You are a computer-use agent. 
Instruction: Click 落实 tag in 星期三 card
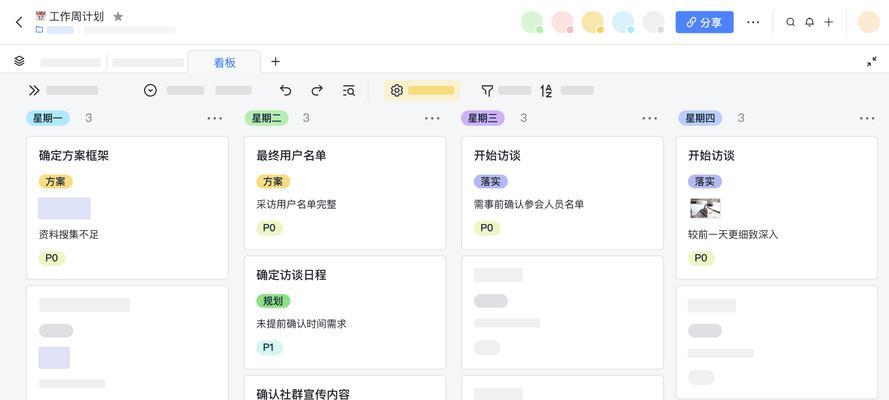point(490,181)
